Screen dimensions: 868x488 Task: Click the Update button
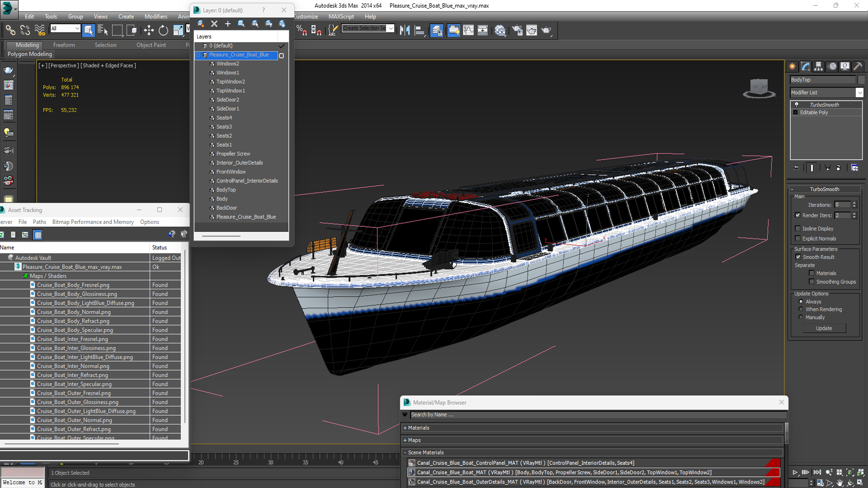click(824, 328)
